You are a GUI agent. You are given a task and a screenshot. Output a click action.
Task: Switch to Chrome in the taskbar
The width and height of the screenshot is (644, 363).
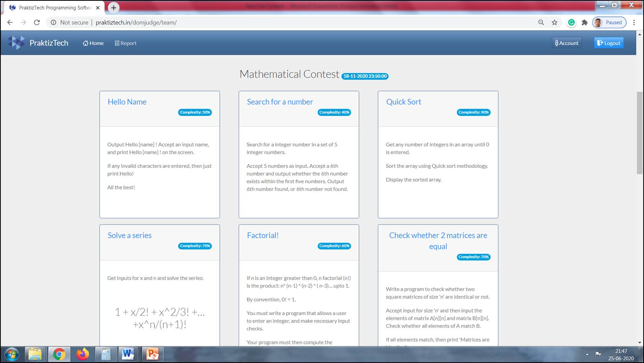click(x=59, y=355)
